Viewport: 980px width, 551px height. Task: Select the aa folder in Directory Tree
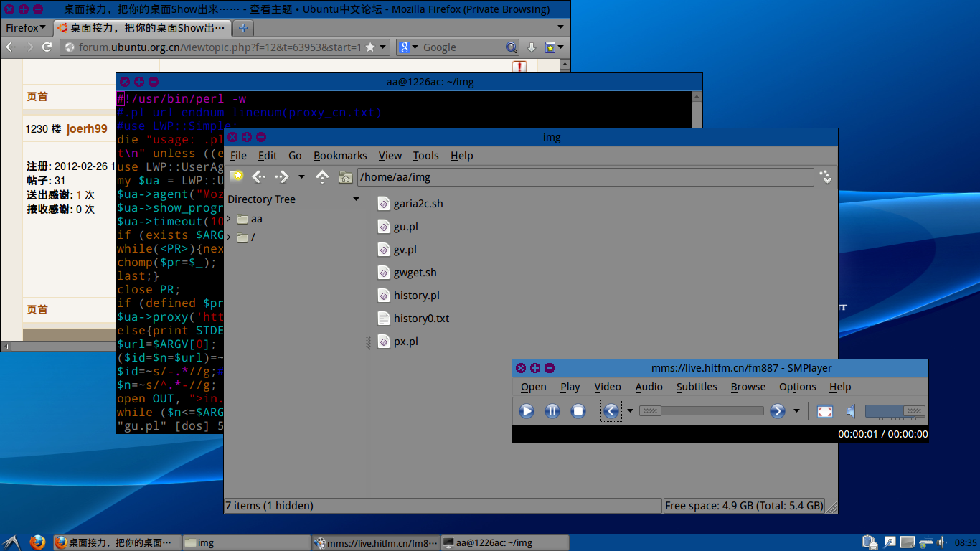250,219
